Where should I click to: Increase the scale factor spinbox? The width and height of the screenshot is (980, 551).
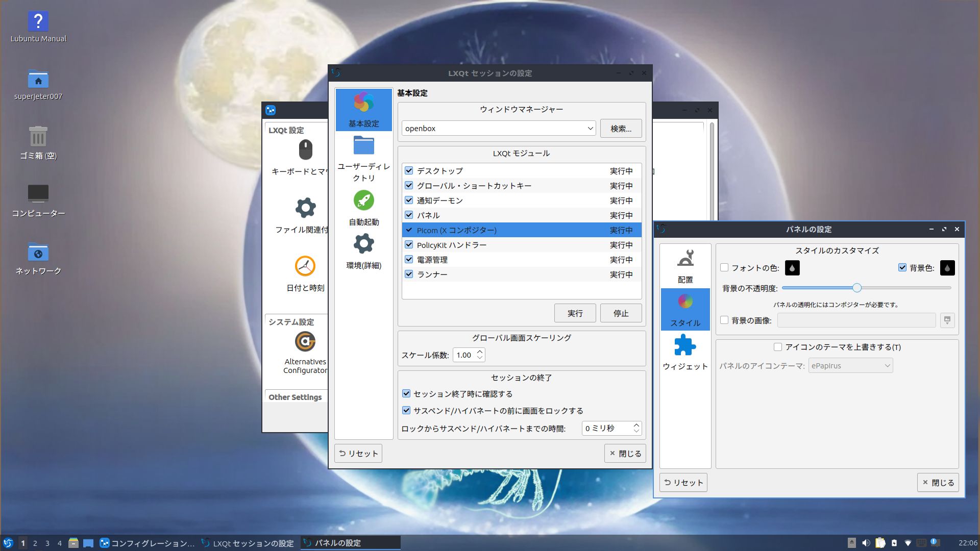click(x=480, y=352)
